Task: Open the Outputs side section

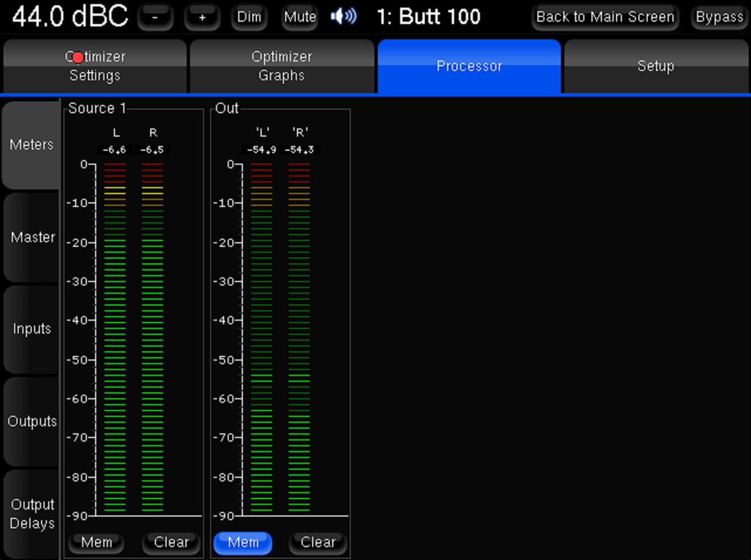Action: click(x=32, y=422)
